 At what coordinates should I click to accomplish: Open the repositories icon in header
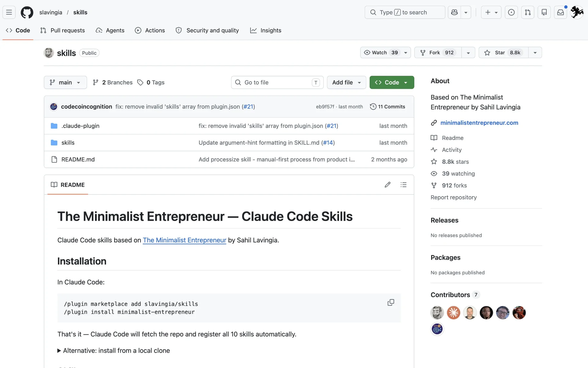(x=544, y=12)
